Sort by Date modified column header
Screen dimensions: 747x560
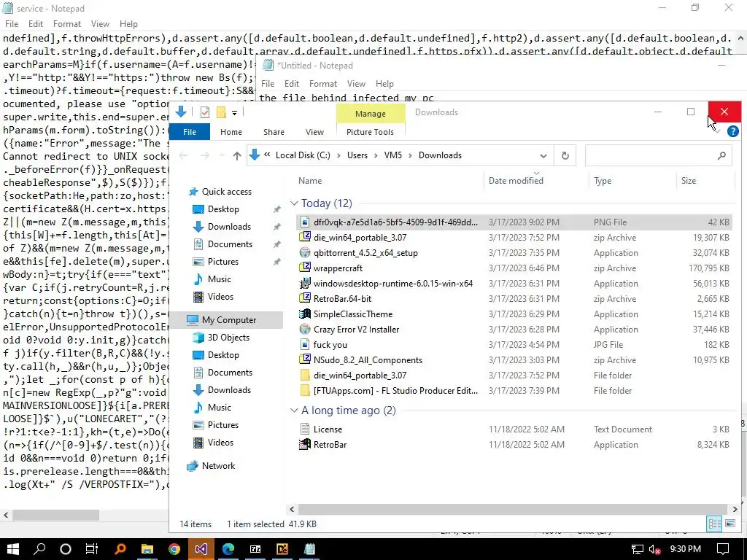click(x=516, y=181)
